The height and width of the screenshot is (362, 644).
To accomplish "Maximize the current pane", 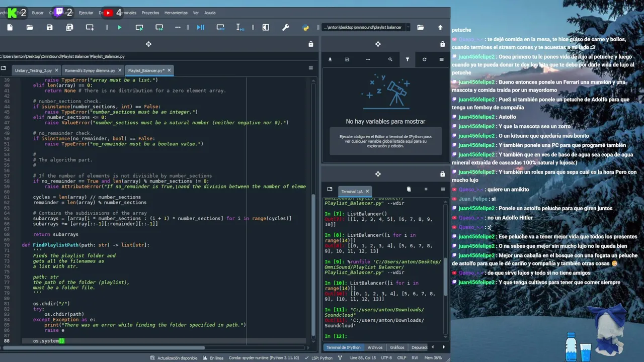I will tap(266, 27).
